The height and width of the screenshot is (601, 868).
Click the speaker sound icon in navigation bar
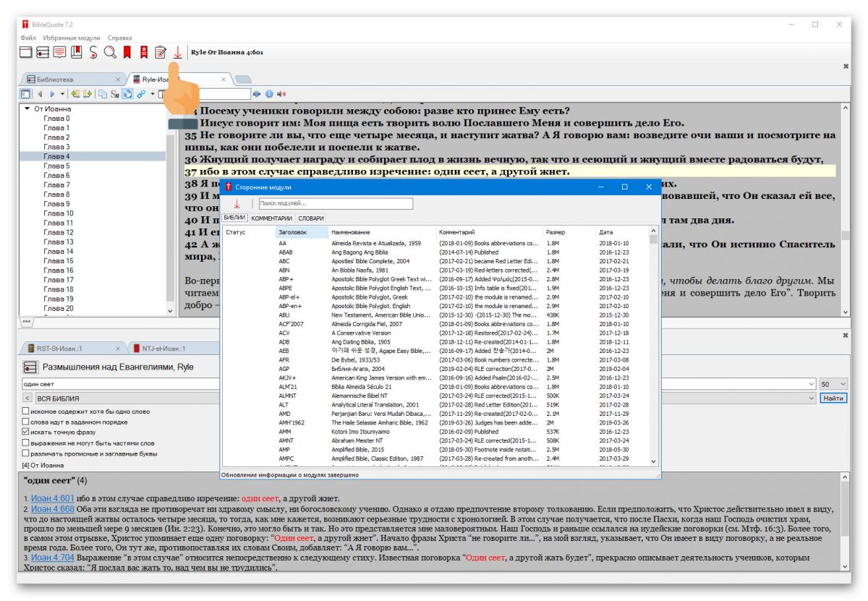coord(279,93)
